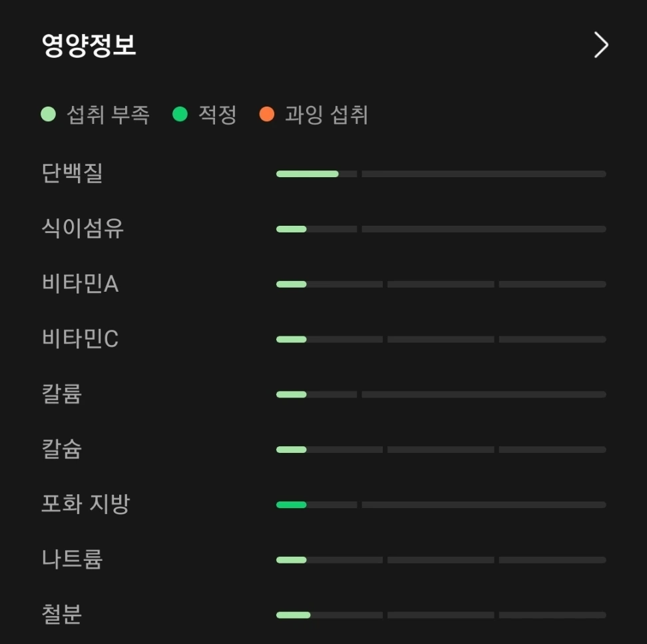Tap the 나트륨 intake bar

[x=441, y=560]
